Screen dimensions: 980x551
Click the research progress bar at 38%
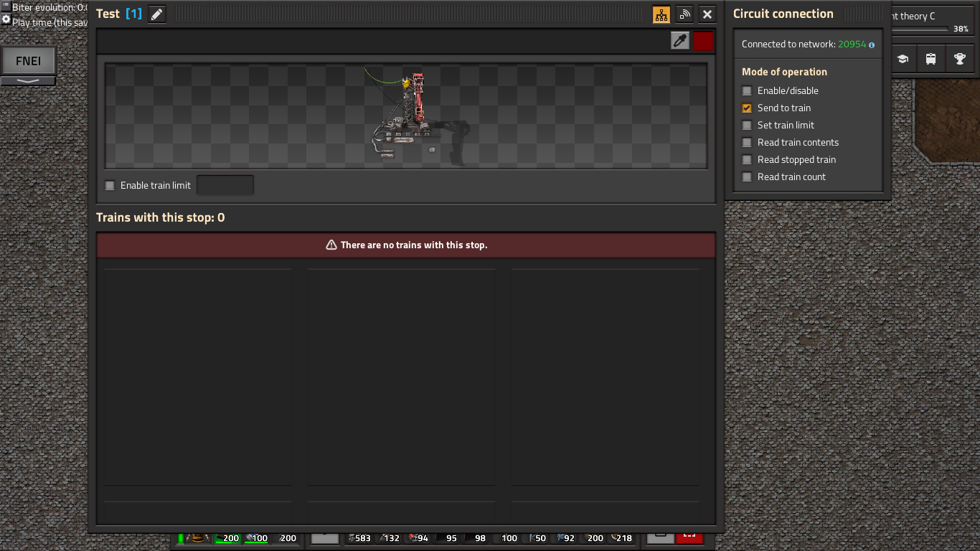(x=920, y=29)
